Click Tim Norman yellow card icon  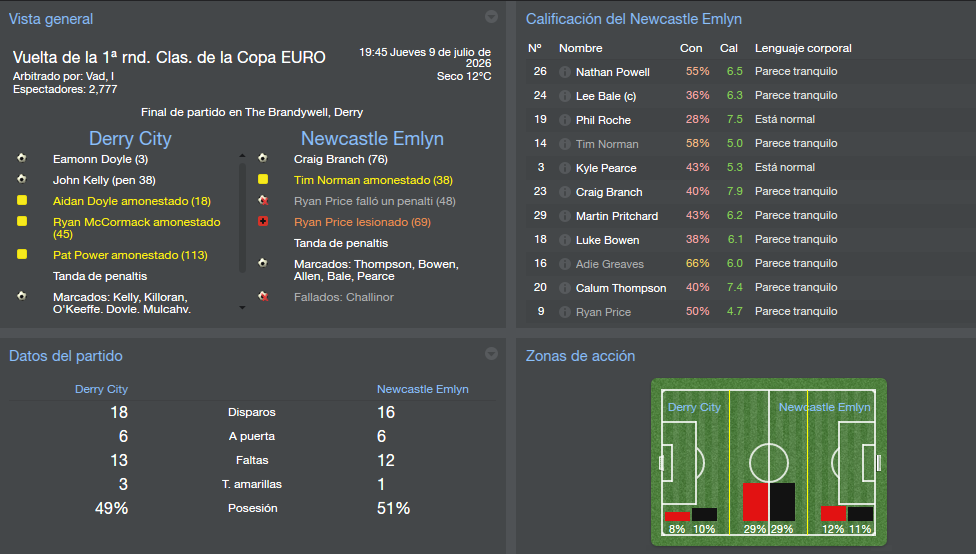(263, 180)
